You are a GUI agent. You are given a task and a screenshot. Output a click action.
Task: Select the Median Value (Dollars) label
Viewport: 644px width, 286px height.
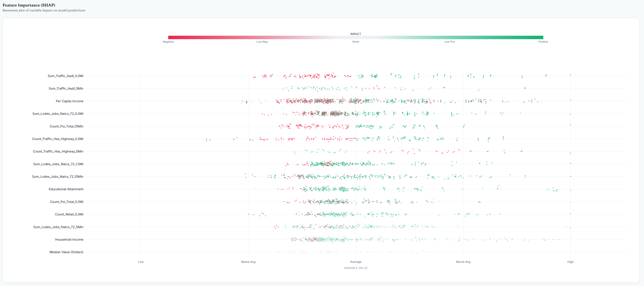66,252
